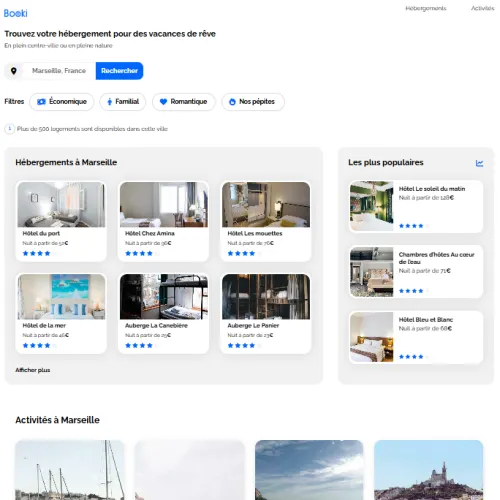Open the Chambres d'hôtes Au cœur de l'eau image
The height and width of the screenshot is (500, 500).
pyautogui.click(x=371, y=272)
